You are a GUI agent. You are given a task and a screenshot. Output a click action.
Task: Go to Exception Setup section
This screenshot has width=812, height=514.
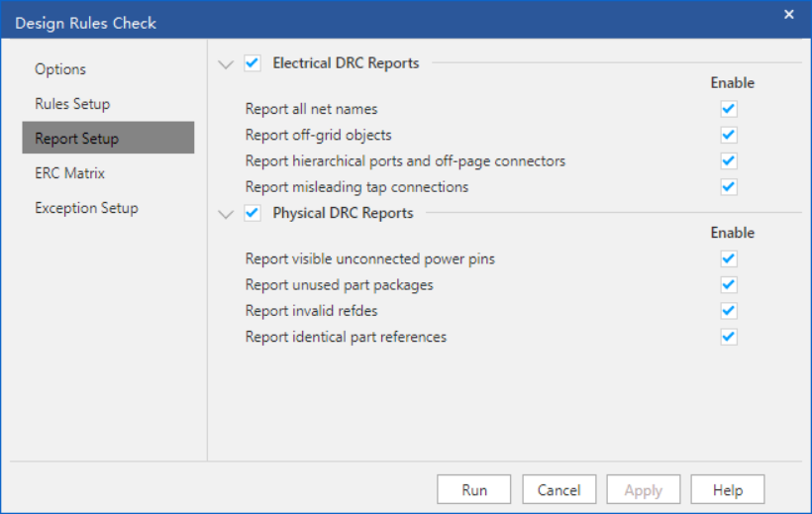coord(86,208)
